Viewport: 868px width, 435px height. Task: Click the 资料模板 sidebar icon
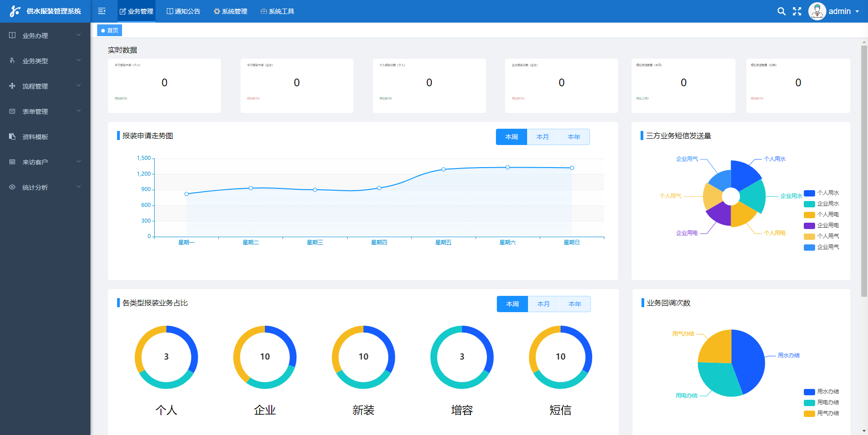click(x=12, y=136)
